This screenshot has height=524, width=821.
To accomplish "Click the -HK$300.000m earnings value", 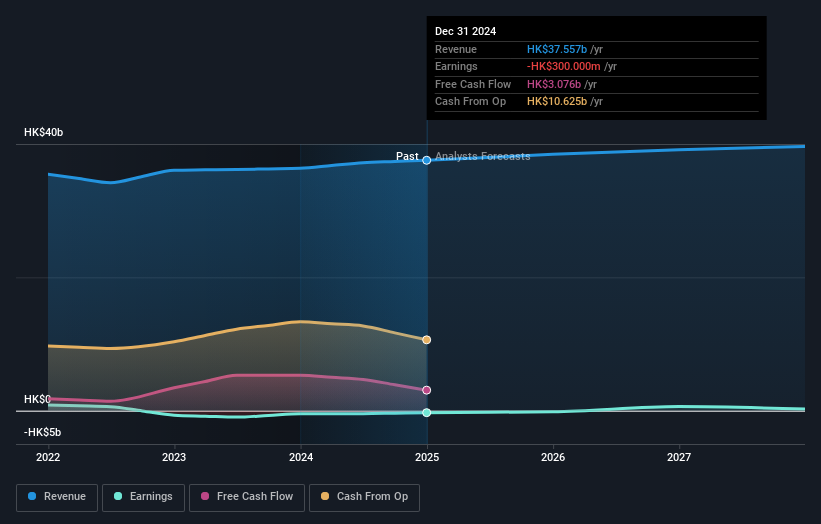I will point(563,66).
